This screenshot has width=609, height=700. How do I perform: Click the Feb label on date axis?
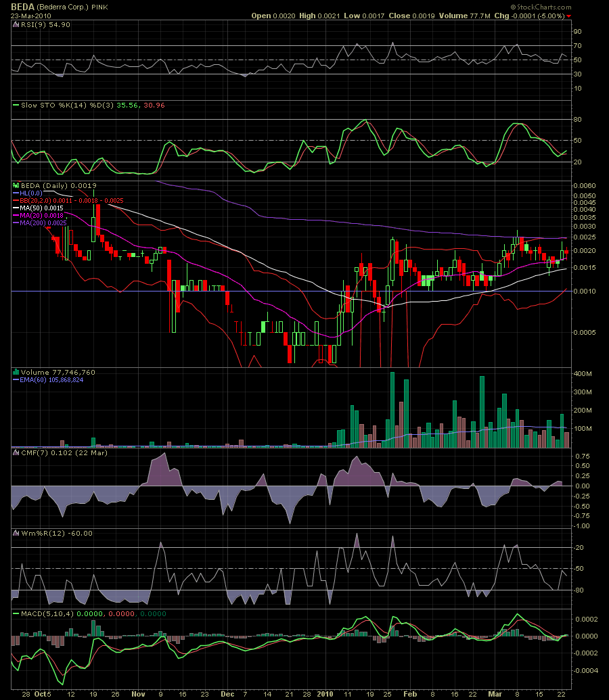click(408, 694)
